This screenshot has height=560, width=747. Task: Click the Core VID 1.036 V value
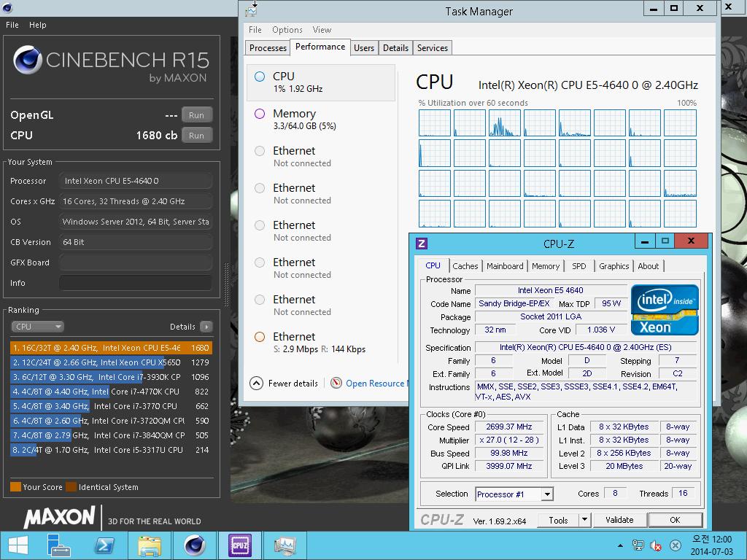tap(601, 330)
